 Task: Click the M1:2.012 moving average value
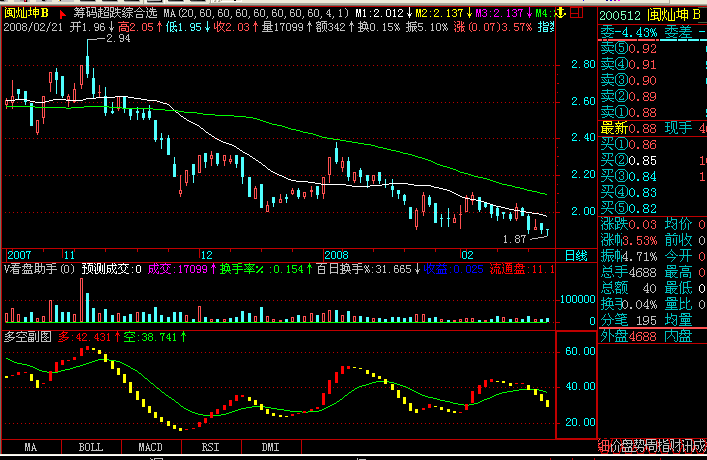[379, 14]
